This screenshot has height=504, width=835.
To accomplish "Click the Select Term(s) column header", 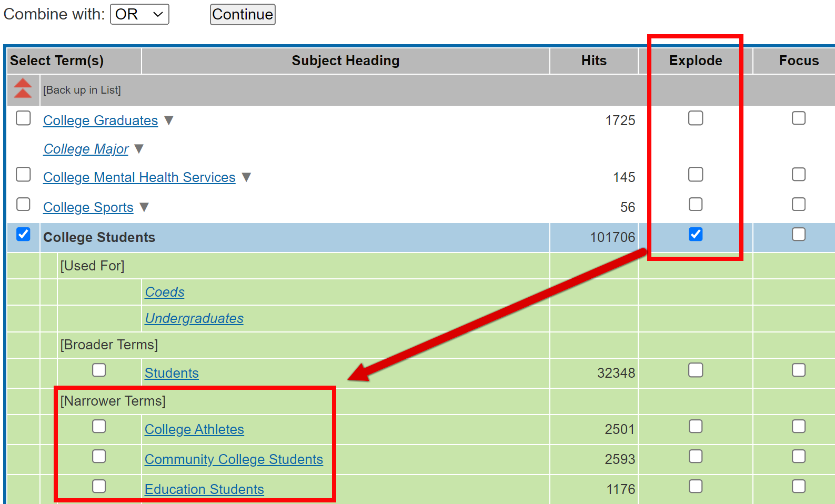I will point(57,61).
